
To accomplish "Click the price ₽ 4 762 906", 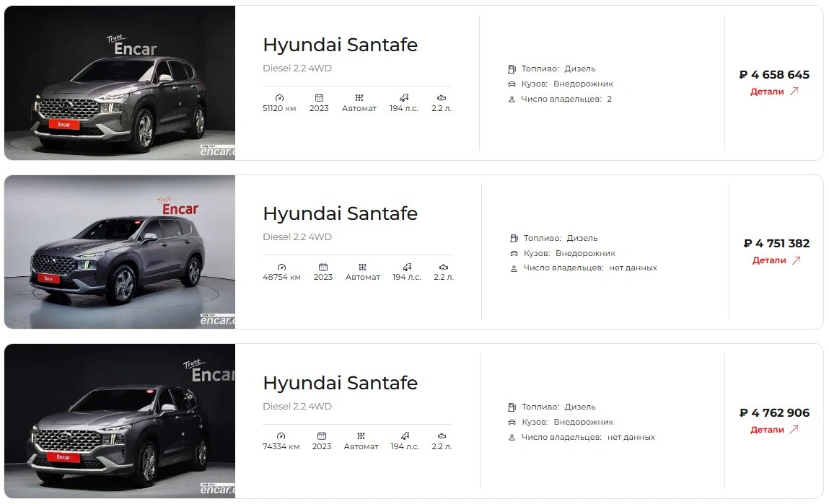I will click(774, 412).
